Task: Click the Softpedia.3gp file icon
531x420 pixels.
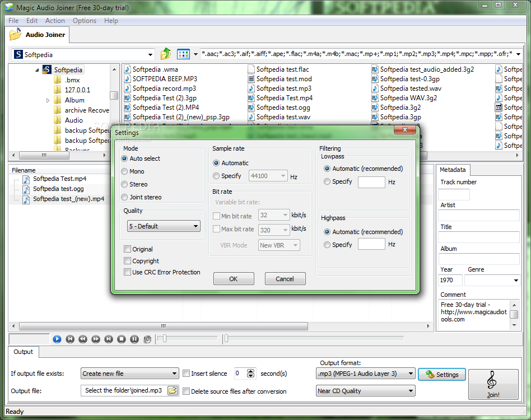Action: [375, 117]
